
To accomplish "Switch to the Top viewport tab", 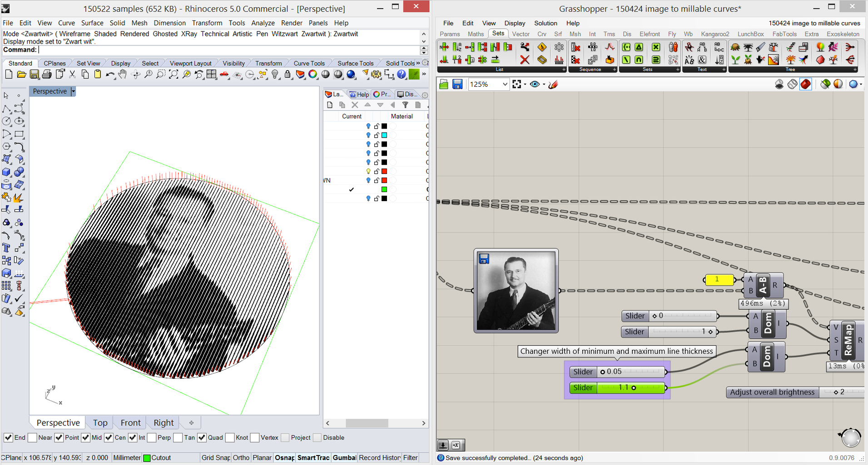I will click(x=100, y=422).
